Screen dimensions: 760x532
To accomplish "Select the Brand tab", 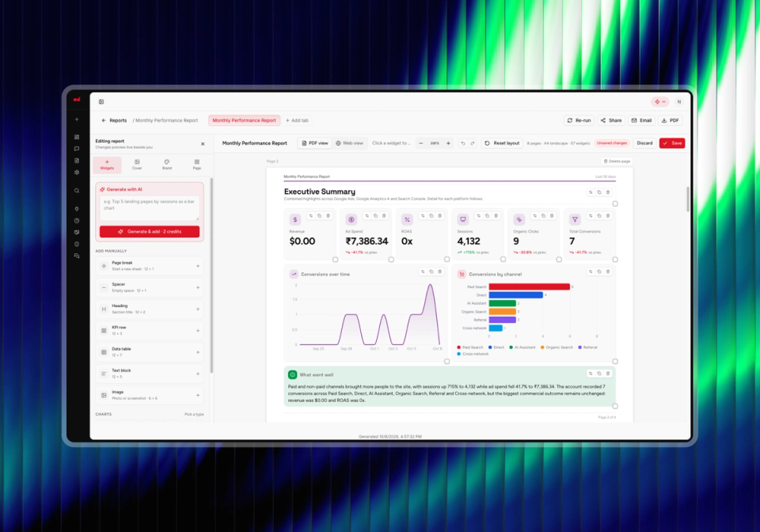I will coord(167,165).
